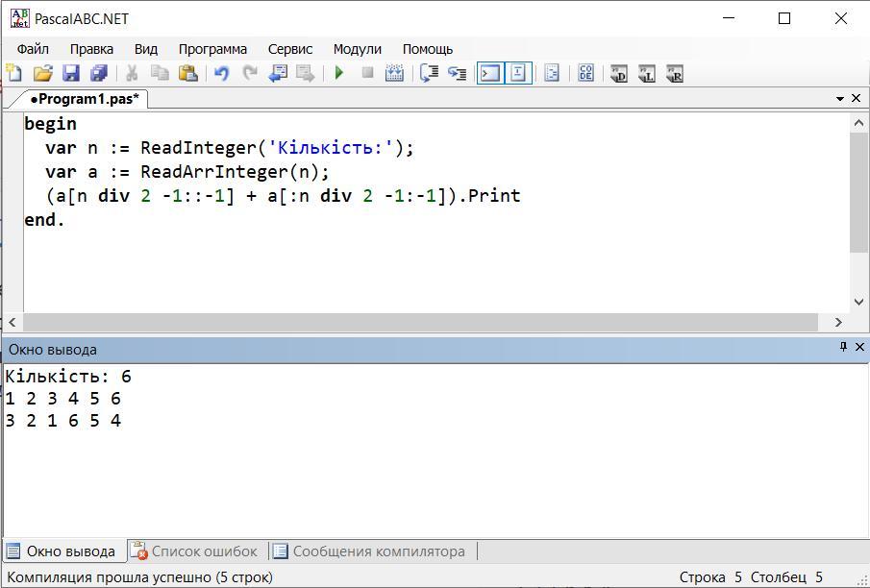Pin the Окно вывода panel
Screen dimensions: 870x588
[x=843, y=347]
